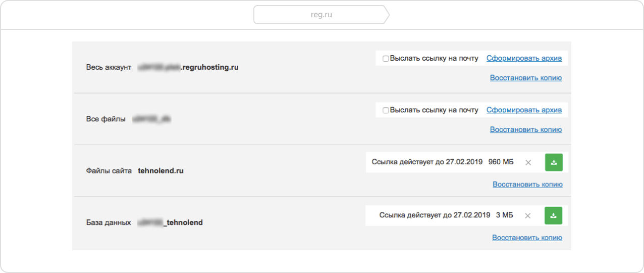Image resolution: width=644 pixels, height=273 pixels.
Task: Download the database backup archive
Action: coord(553,215)
